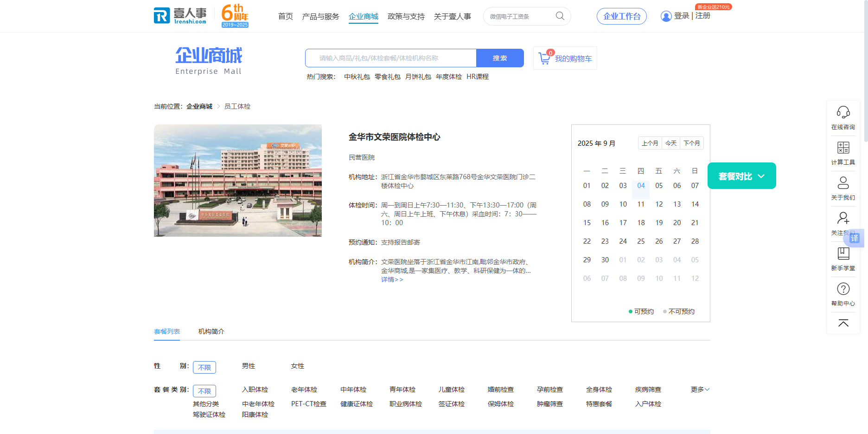The image size is (868, 434).
Task: Click the user avatar icon beside 登录
Action: tap(666, 16)
